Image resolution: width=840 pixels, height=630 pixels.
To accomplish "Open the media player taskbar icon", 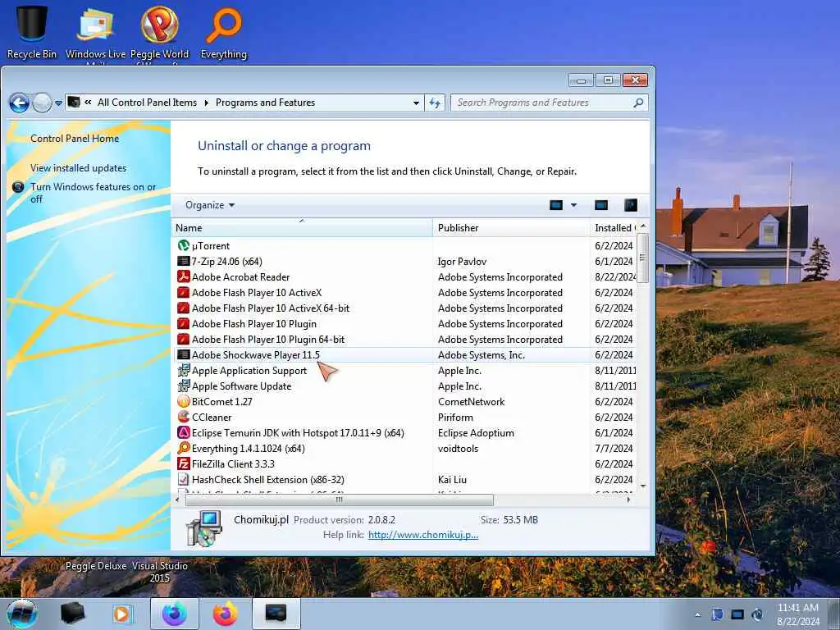I will (x=122, y=614).
